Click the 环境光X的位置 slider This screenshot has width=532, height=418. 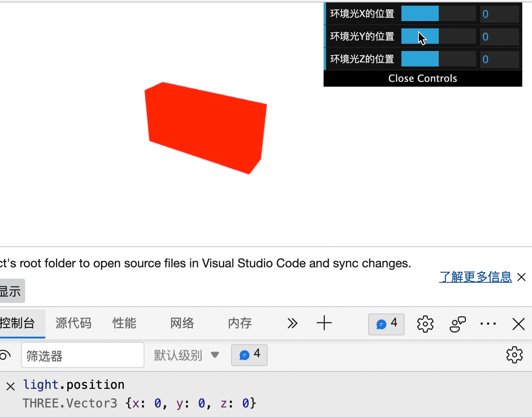pos(420,13)
